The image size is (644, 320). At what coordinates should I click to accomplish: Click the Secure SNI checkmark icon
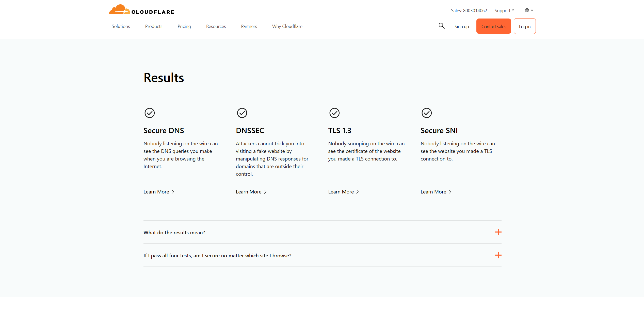click(x=426, y=113)
